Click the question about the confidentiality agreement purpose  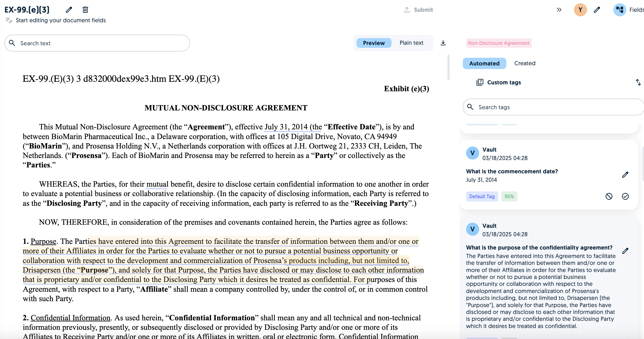[539, 247]
